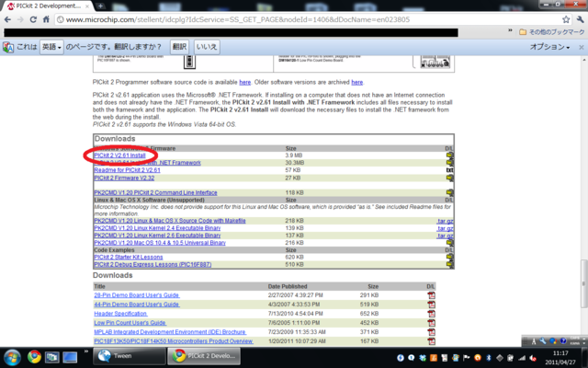Click the 翻訳 translate button

click(179, 47)
